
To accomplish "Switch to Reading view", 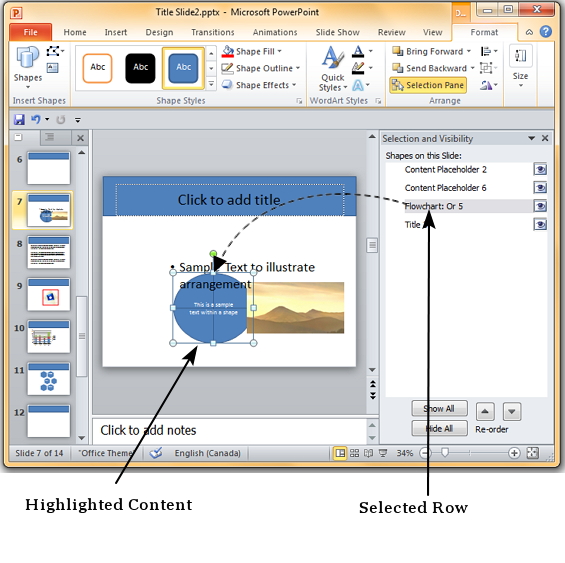I will [369, 453].
